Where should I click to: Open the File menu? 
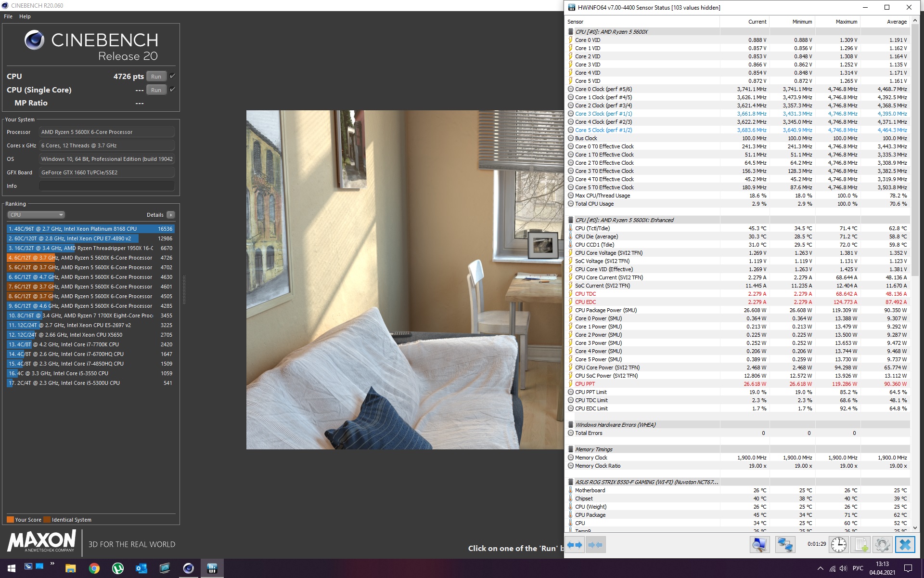pos(8,16)
